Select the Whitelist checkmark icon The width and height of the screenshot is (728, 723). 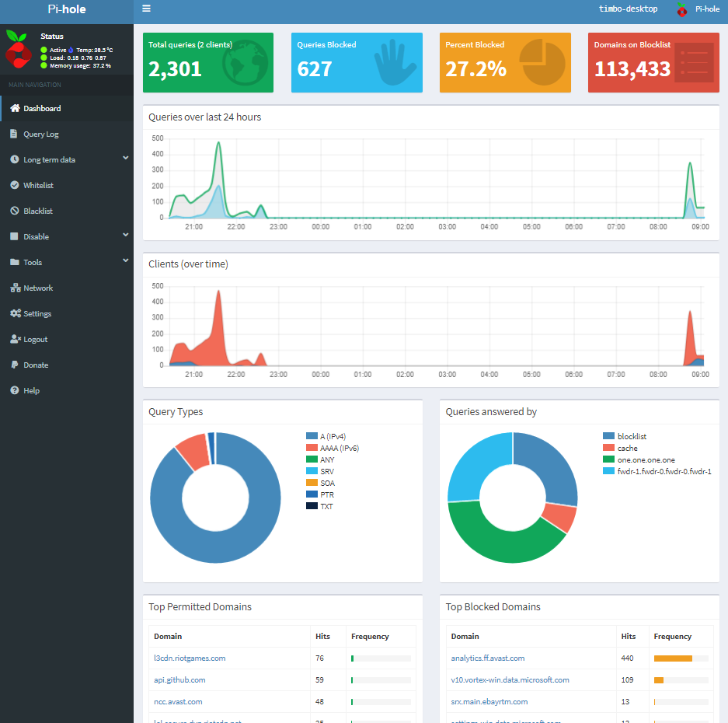(13, 185)
